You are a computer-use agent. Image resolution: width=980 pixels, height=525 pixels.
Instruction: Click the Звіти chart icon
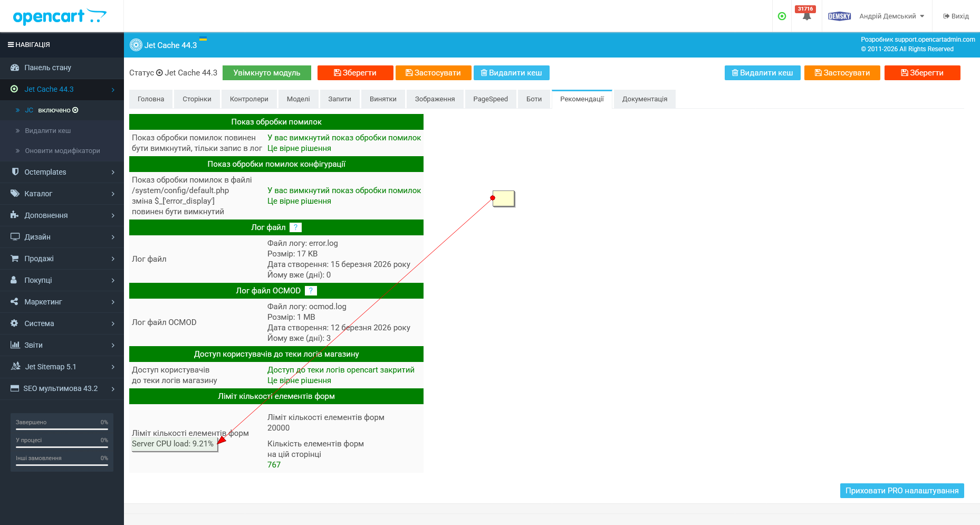pos(15,345)
